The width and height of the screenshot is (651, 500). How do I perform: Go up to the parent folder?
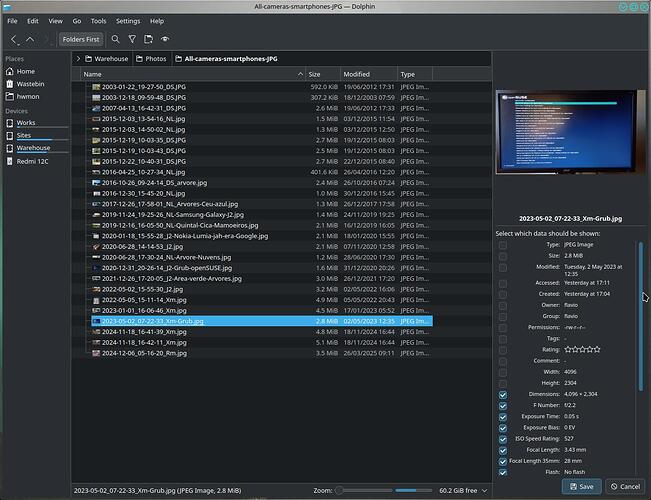point(30,39)
